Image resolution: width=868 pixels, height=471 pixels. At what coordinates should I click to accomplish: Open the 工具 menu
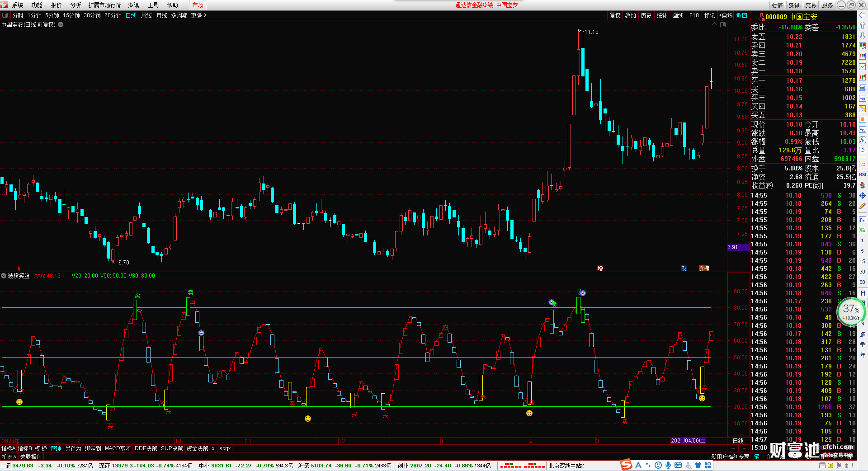click(153, 5)
